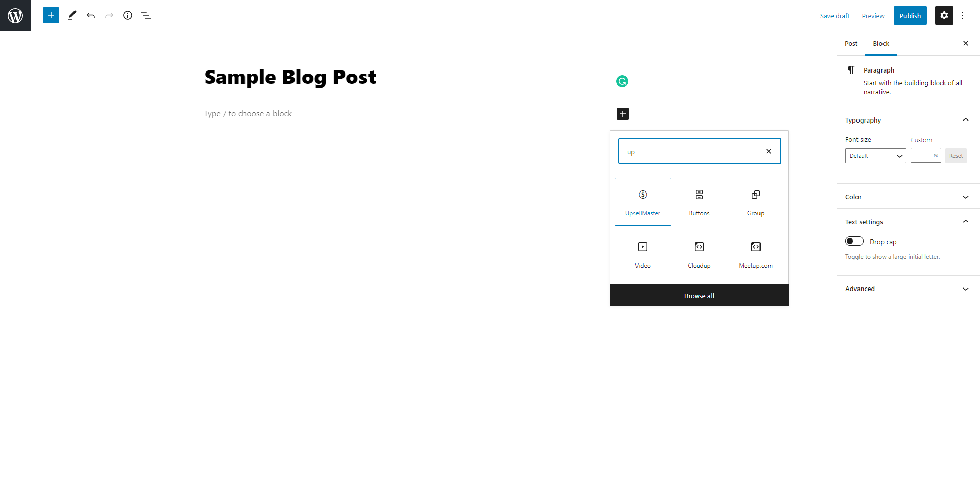Click the Publish button
Image resolution: width=980 pixels, height=480 pixels.
[910, 15]
